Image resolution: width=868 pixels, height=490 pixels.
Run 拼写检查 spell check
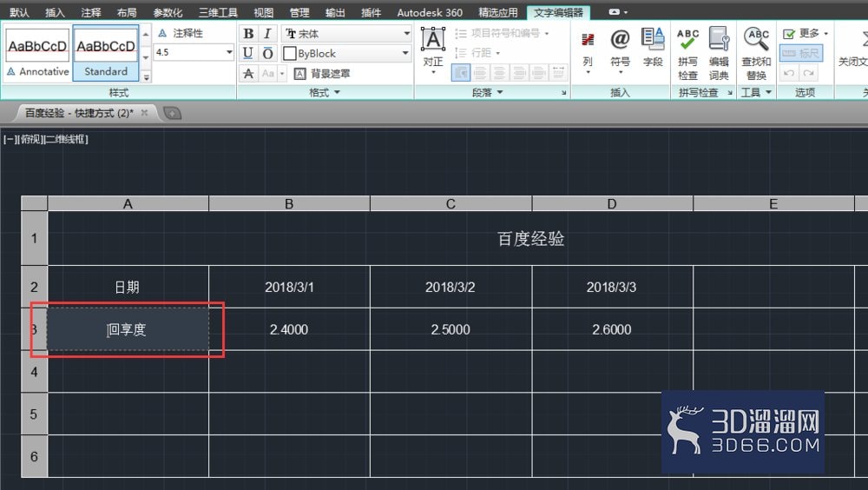point(687,54)
